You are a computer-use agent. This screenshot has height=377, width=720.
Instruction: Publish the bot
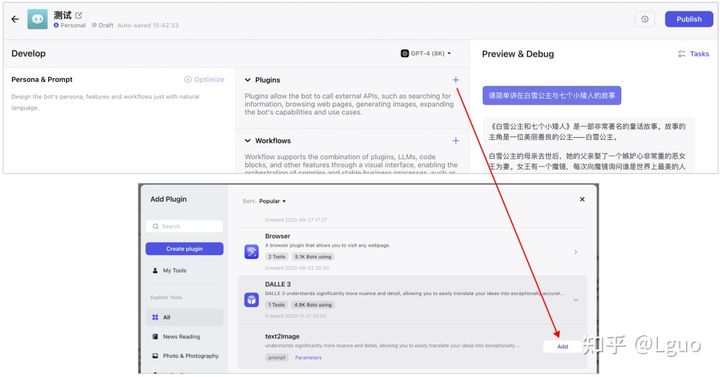[689, 19]
